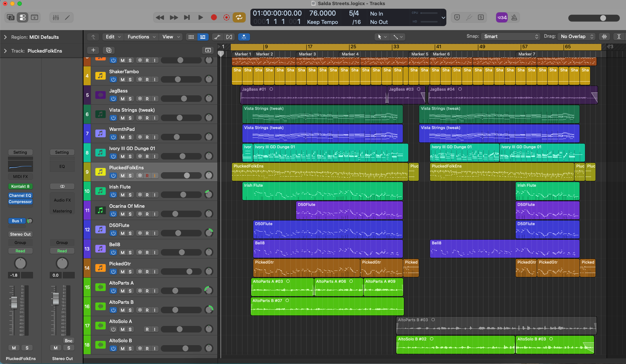Toggle the automation view icon
626x364 pixels.
tap(217, 37)
